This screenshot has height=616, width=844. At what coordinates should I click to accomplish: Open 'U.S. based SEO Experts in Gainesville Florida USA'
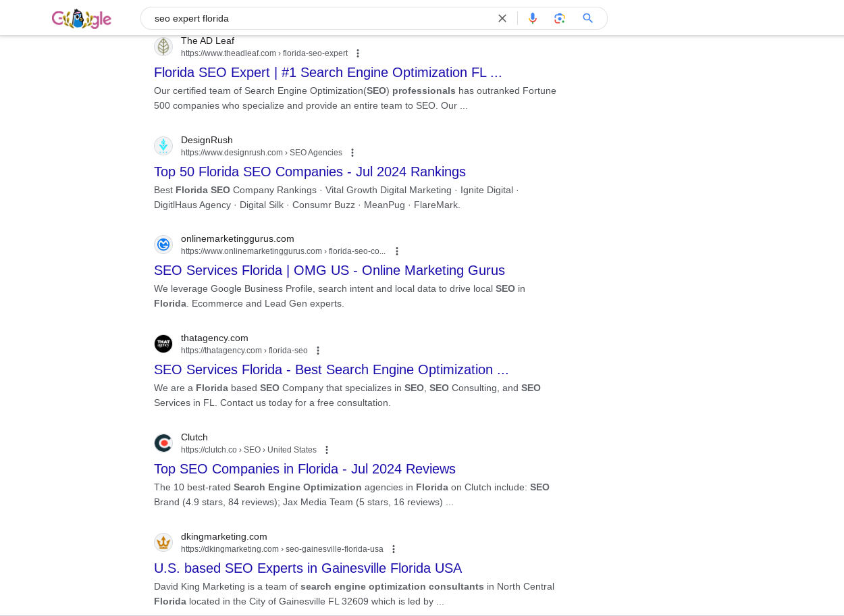308,568
